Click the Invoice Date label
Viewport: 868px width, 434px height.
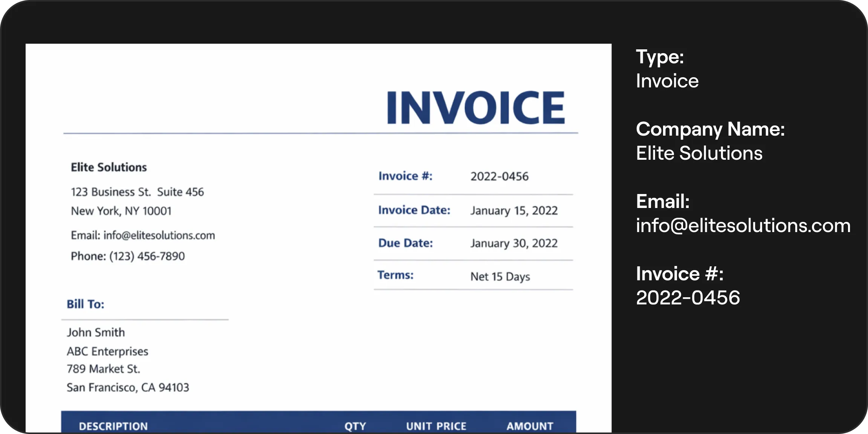pyautogui.click(x=414, y=210)
